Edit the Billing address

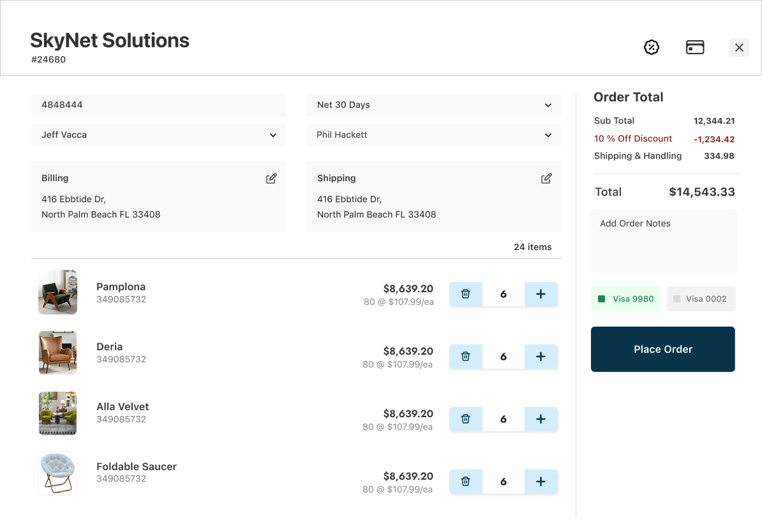[x=271, y=179]
